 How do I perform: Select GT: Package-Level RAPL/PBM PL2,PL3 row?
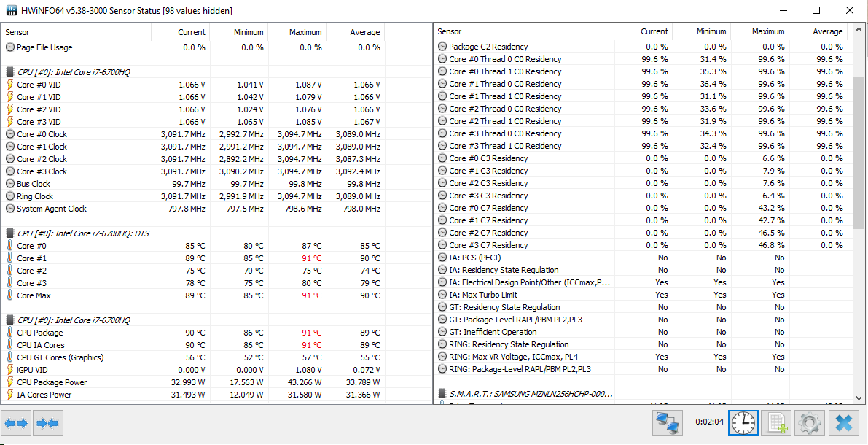(641, 320)
